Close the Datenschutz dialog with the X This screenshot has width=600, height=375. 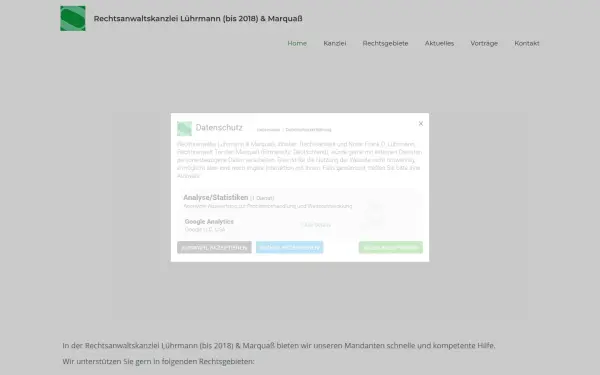[421, 124]
